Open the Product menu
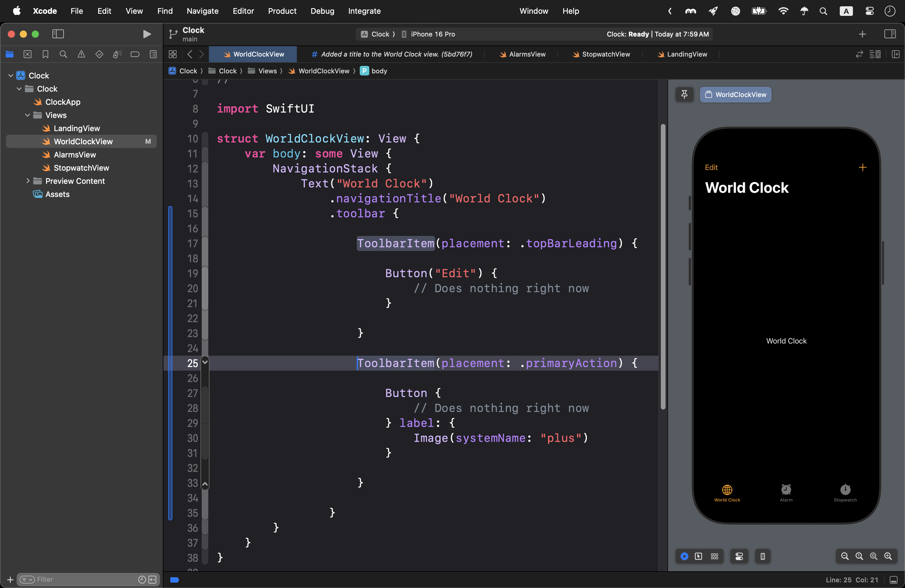 click(282, 11)
